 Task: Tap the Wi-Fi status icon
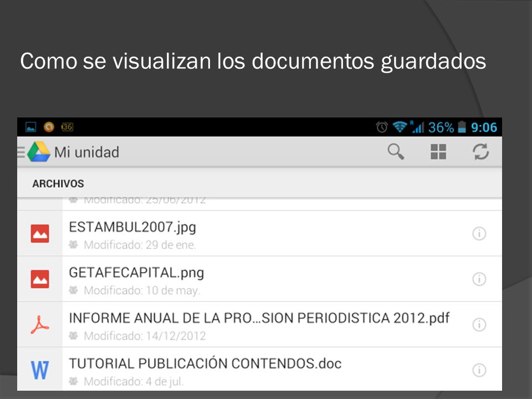pos(400,127)
